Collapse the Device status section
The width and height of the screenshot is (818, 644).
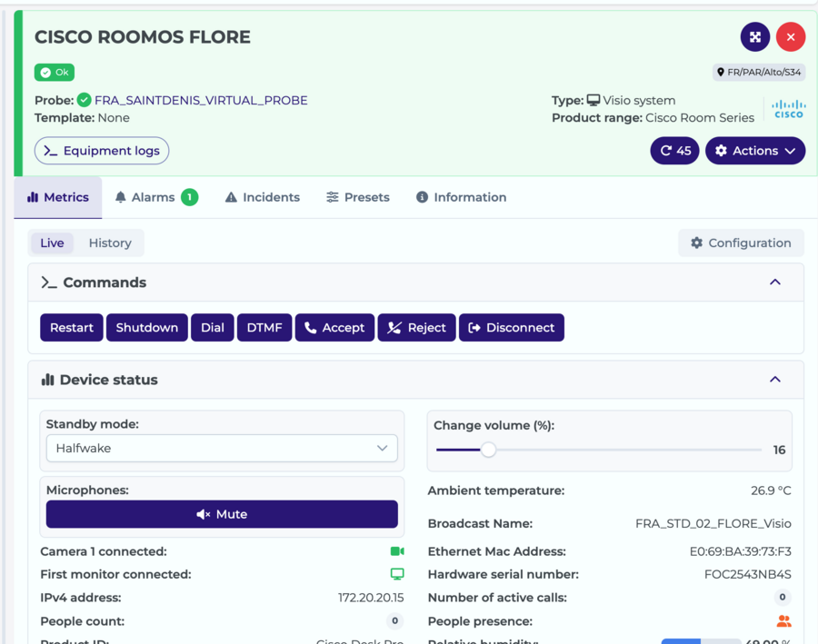point(775,380)
